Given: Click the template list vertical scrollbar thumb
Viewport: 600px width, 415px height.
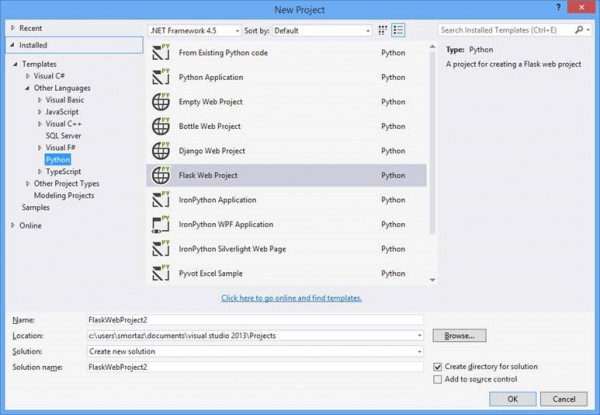Looking at the screenshot, I should coord(432,142).
